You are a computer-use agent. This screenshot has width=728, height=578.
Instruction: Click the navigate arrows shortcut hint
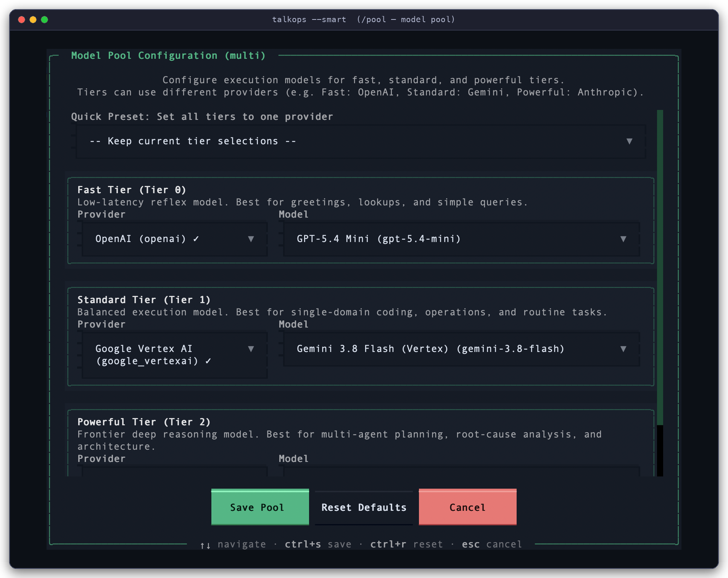pyautogui.click(x=233, y=544)
